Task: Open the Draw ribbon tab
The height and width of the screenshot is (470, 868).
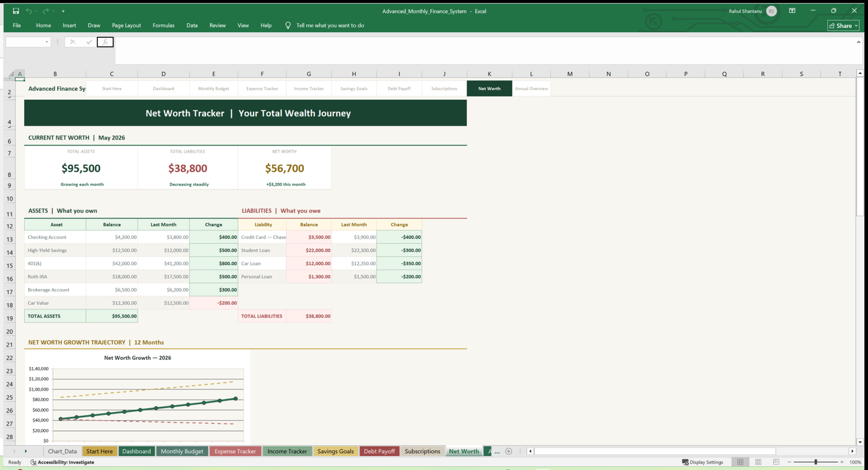Action: click(94, 25)
